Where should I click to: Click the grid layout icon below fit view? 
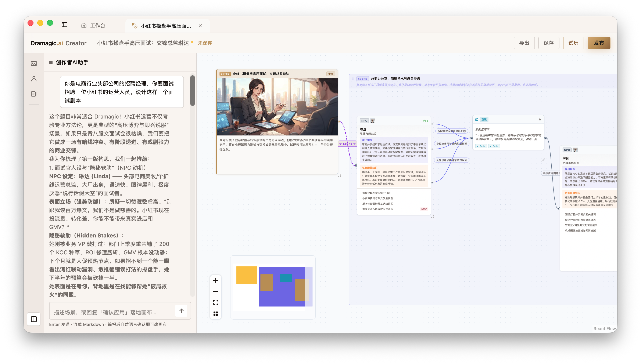point(215,313)
